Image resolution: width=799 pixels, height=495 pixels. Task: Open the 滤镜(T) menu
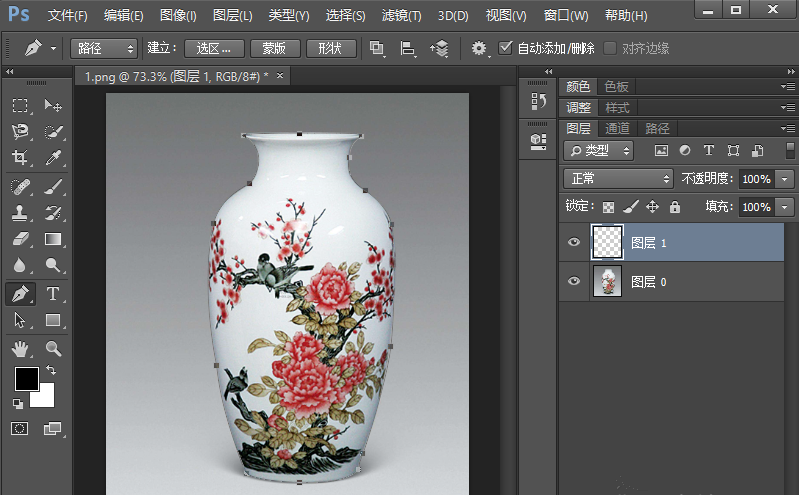click(401, 16)
